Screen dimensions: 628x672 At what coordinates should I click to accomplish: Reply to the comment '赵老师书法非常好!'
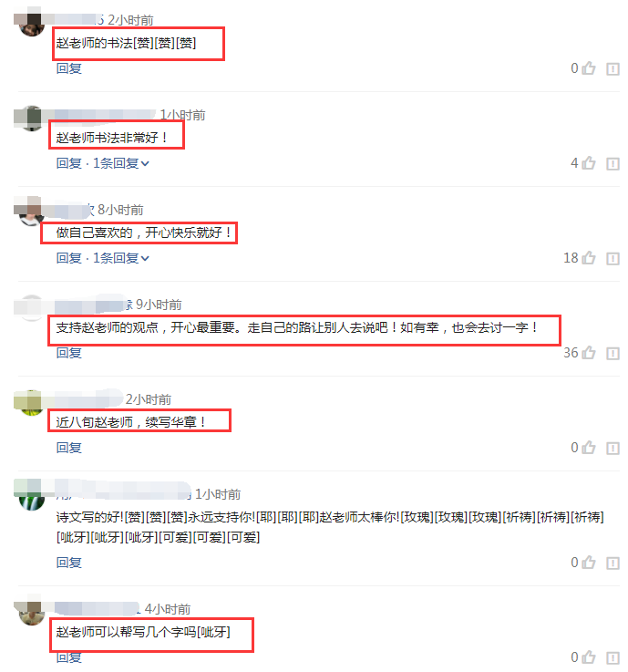tap(69, 163)
